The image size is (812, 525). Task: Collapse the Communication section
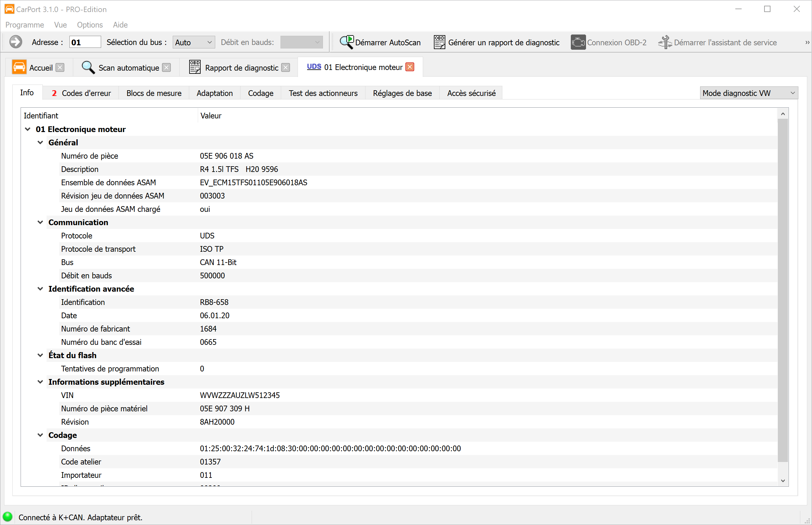click(40, 222)
